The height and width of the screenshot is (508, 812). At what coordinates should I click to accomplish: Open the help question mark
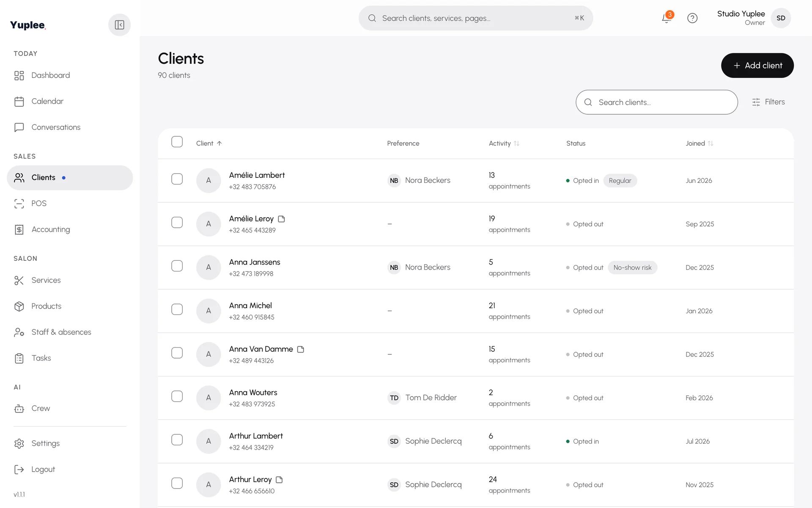pyautogui.click(x=692, y=18)
